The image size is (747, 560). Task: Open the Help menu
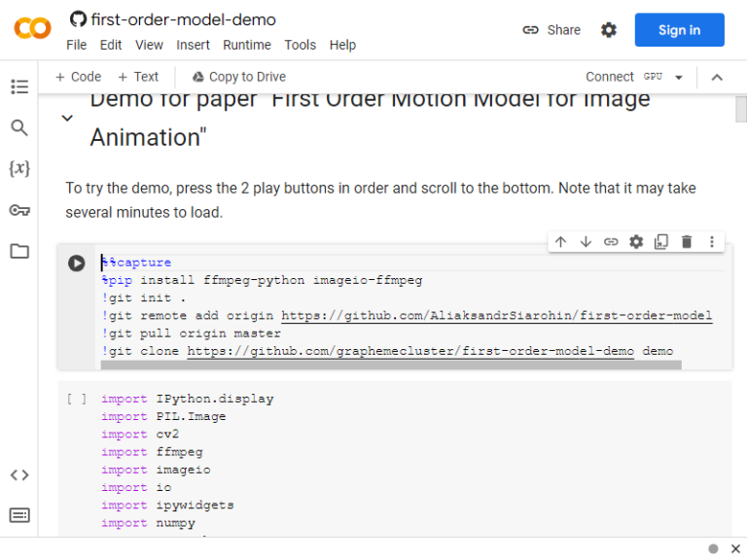point(342,45)
